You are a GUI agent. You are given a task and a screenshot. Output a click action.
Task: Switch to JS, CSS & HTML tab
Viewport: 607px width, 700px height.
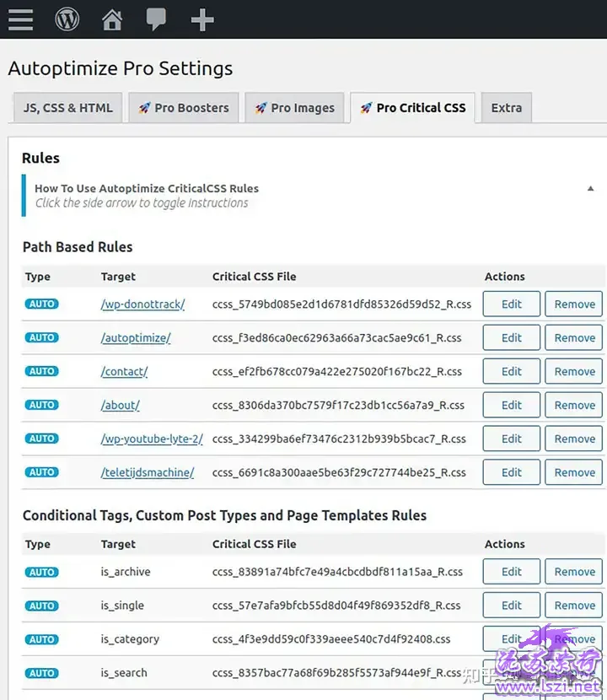[67, 108]
